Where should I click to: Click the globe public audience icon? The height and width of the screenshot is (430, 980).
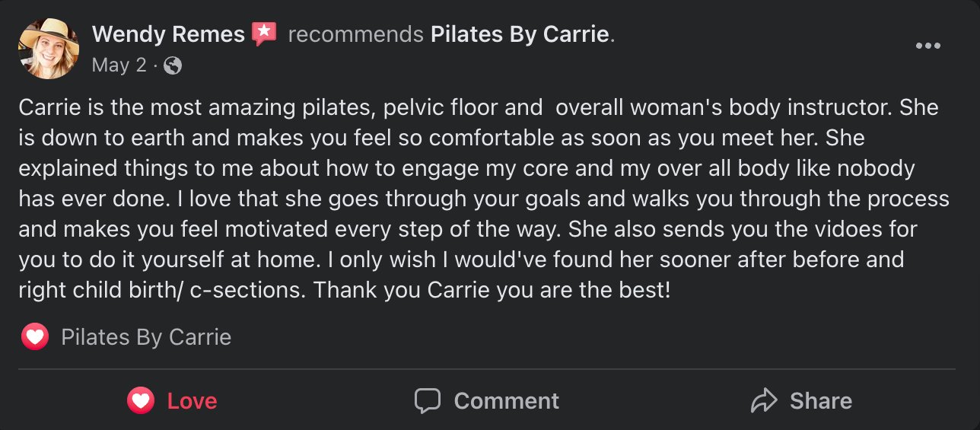pos(173,66)
